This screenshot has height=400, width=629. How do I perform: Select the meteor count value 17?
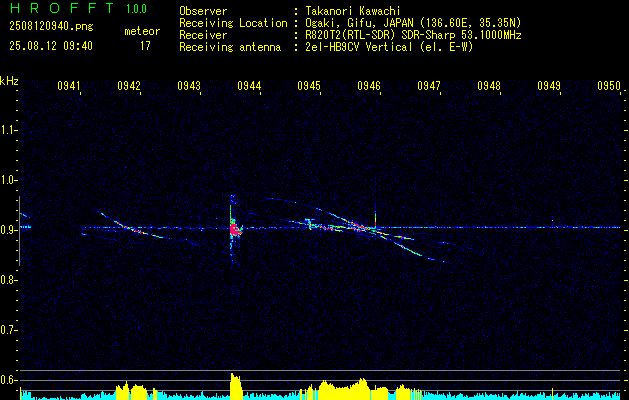click(145, 46)
